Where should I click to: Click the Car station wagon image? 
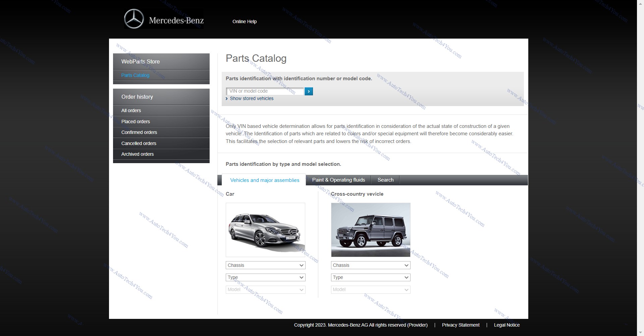tap(265, 230)
